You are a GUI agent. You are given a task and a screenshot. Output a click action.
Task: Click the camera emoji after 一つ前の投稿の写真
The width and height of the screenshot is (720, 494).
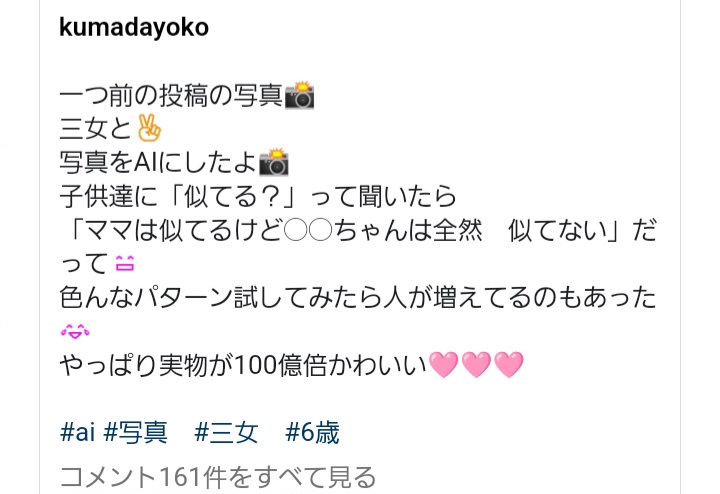pyautogui.click(x=299, y=95)
